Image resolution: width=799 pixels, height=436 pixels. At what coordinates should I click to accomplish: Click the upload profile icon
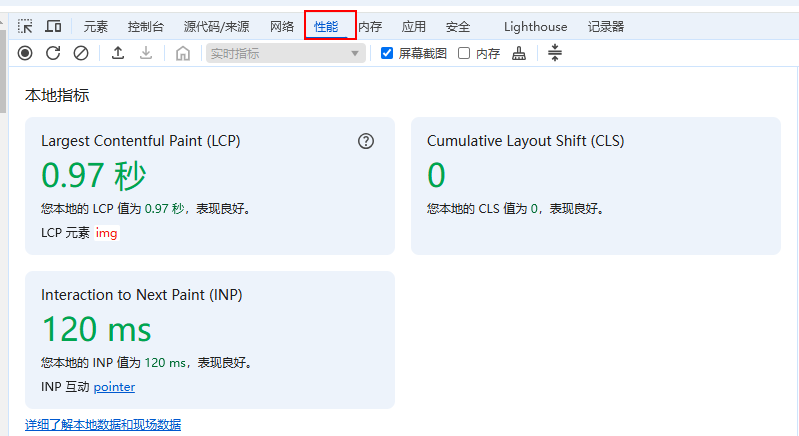(x=118, y=53)
